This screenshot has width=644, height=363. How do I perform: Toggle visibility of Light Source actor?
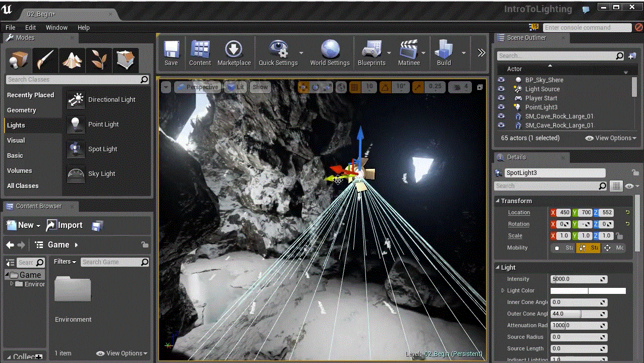(501, 89)
